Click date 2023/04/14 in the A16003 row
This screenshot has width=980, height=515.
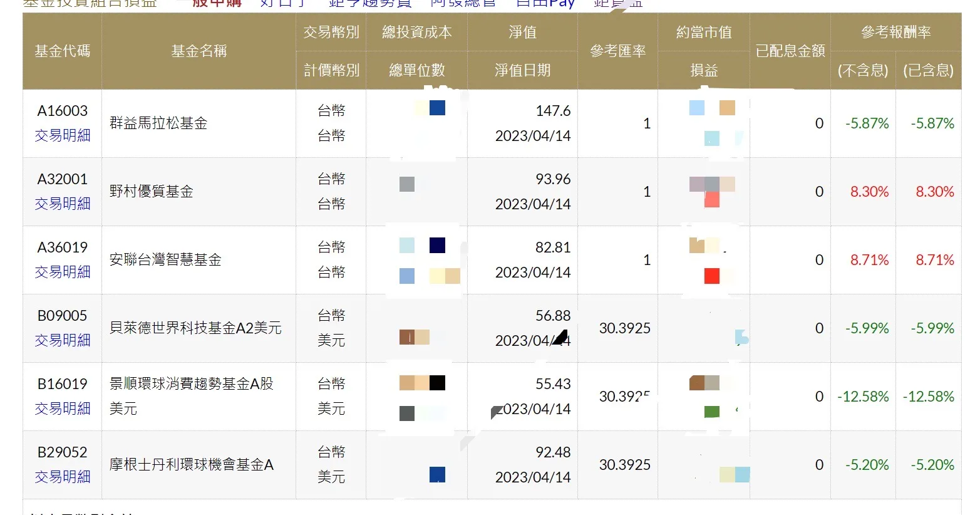[x=533, y=136]
